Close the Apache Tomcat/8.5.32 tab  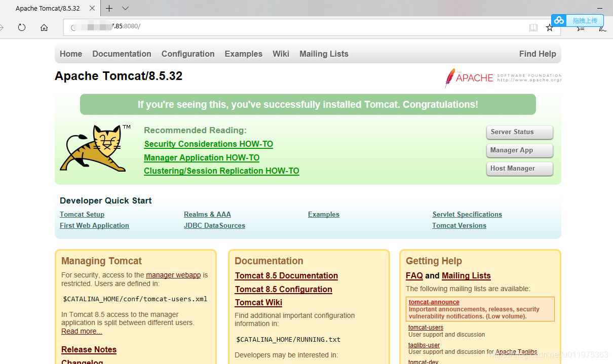pos(91,9)
